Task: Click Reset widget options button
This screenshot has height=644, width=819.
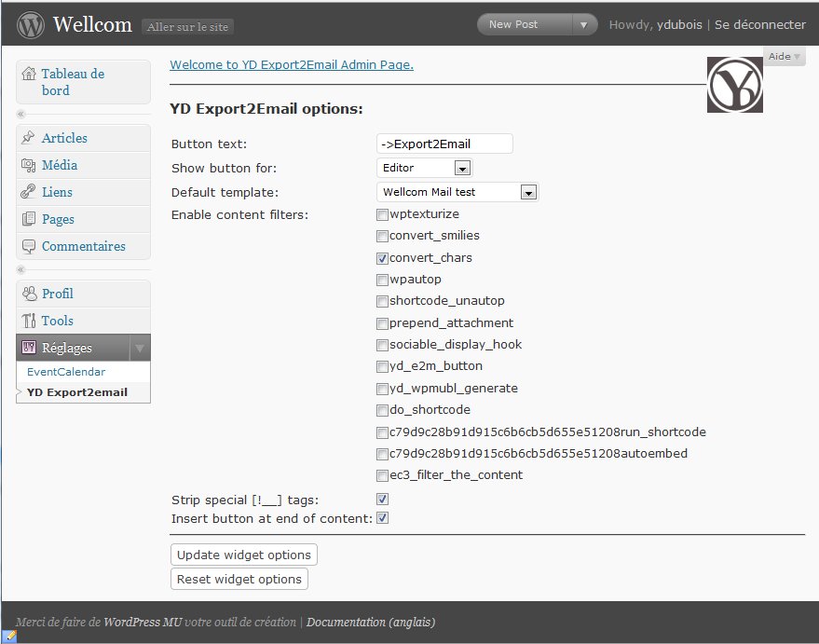Action: pyautogui.click(x=239, y=579)
